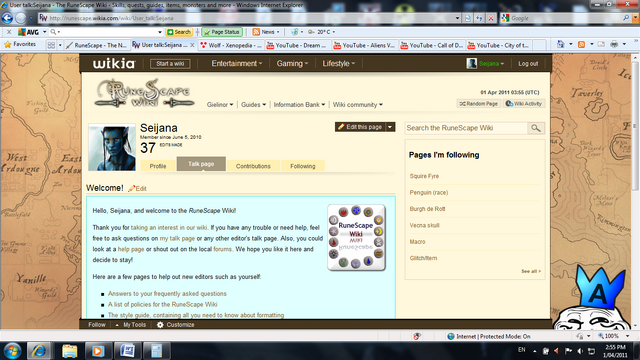Close the AVG toolbar with its X

point(9,32)
